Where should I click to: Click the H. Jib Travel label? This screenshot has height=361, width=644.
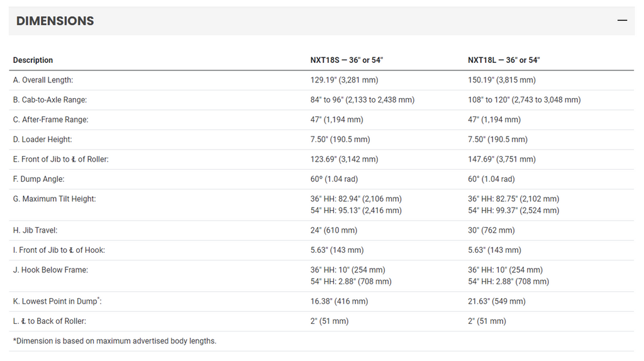pos(35,230)
